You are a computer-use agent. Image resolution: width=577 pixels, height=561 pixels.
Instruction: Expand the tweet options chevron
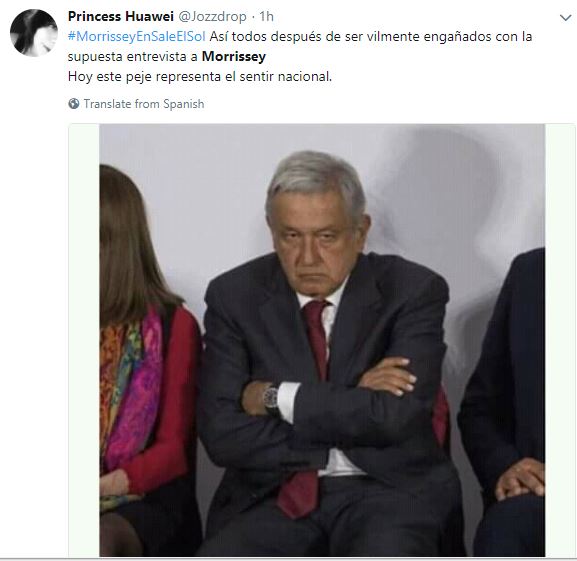[x=565, y=17]
